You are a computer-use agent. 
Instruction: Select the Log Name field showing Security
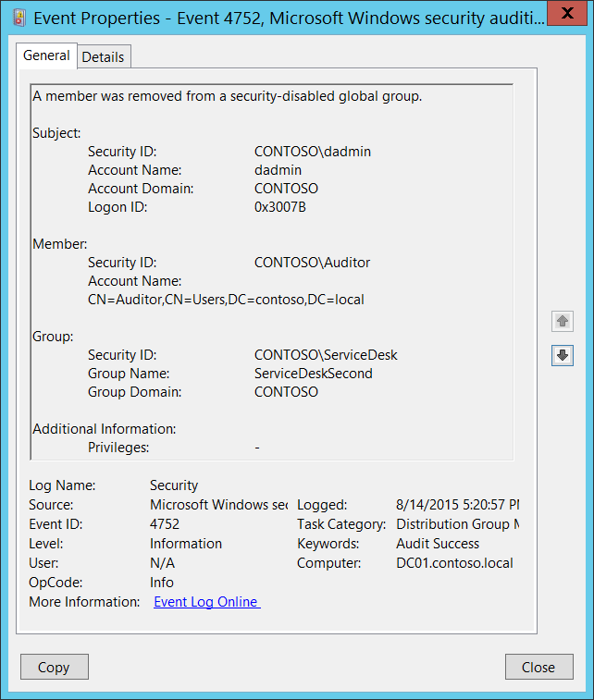(x=174, y=485)
